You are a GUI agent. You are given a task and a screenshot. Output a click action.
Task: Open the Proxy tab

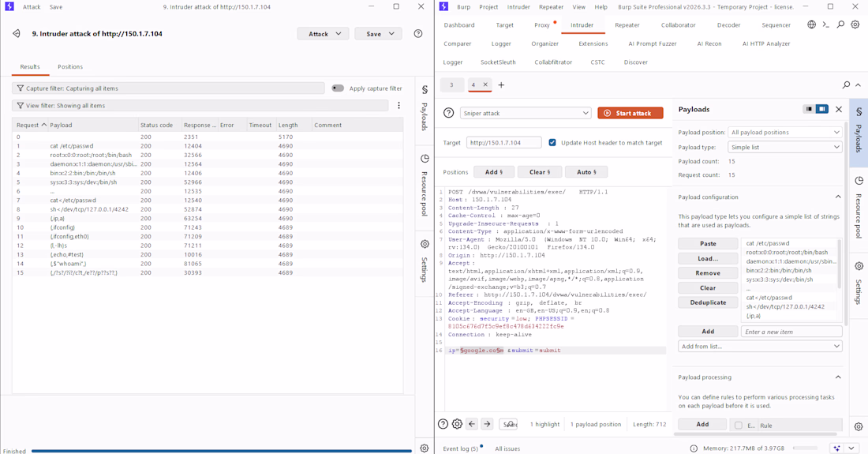[542, 25]
